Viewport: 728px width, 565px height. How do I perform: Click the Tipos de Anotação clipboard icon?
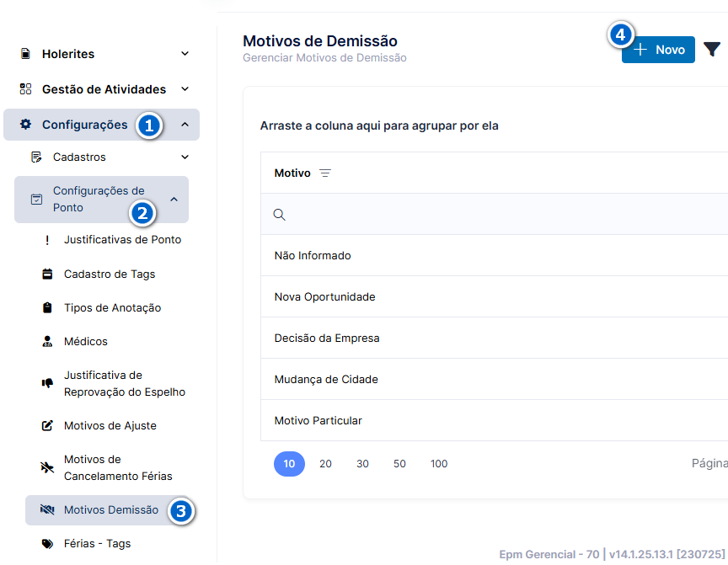point(47,308)
